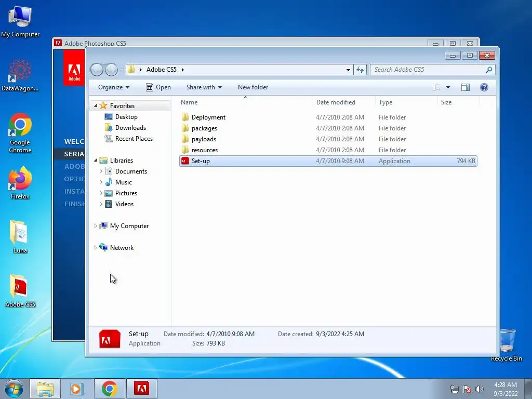This screenshot has height=399, width=532.
Task: Select the Deployment folder icon
Action: pos(185,117)
